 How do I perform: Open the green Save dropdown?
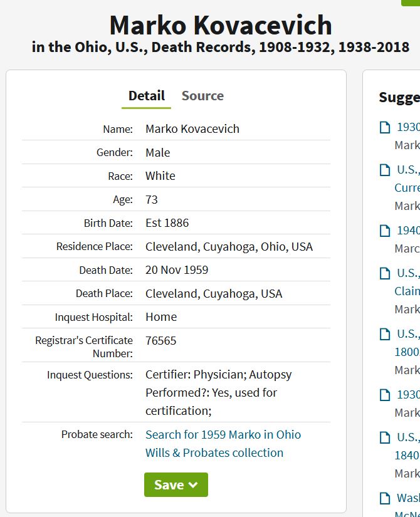pos(176,485)
